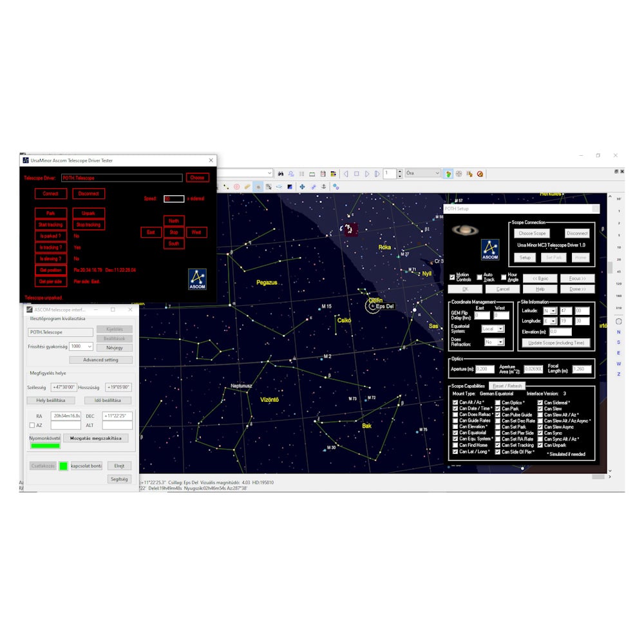This screenshot has height=644, width=644.
Task: Toggle the Can Alt / Az capability checkbox
Action: coord(455,402)
